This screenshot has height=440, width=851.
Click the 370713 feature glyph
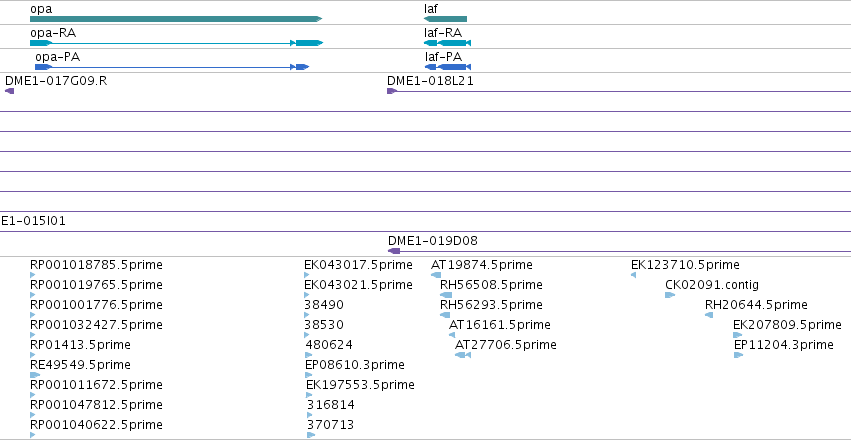click(311, 435)
